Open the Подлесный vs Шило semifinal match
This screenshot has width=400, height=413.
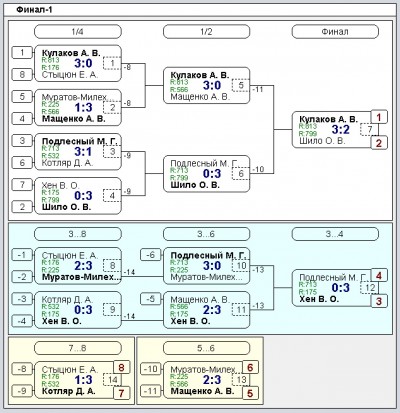tap(206, 174)
